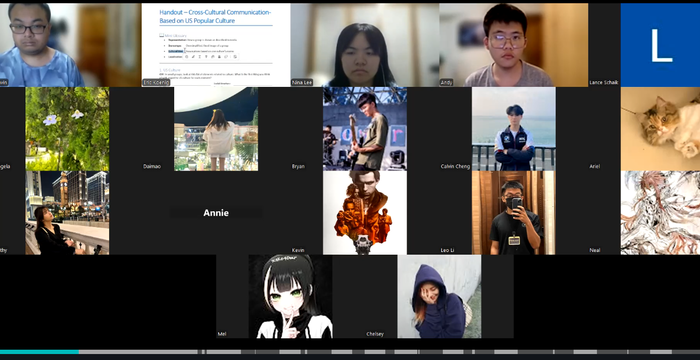
Task: Click the 'Bryan' name label
Action: [x=298, y=166]
